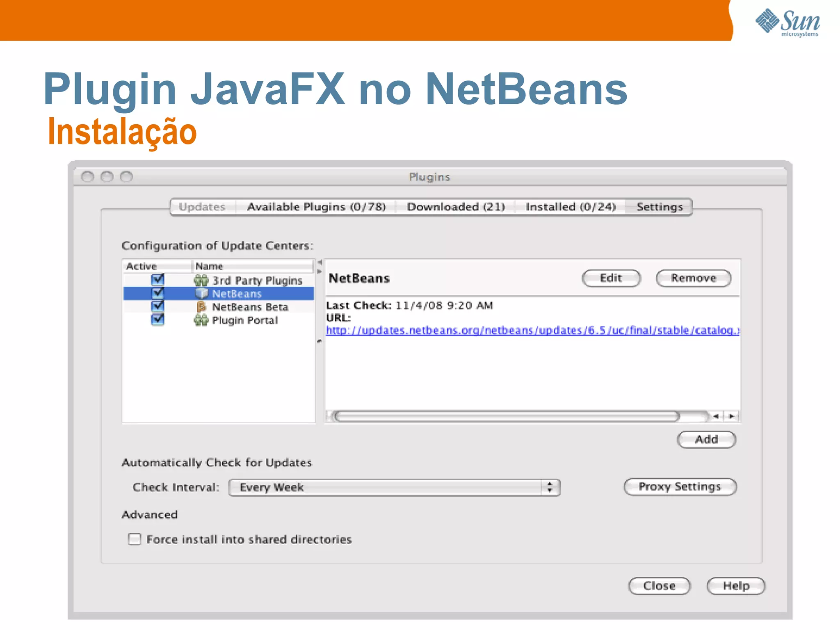Click the green zoom window dot
This screenshot has width=840, height=630.
[126, 177]
